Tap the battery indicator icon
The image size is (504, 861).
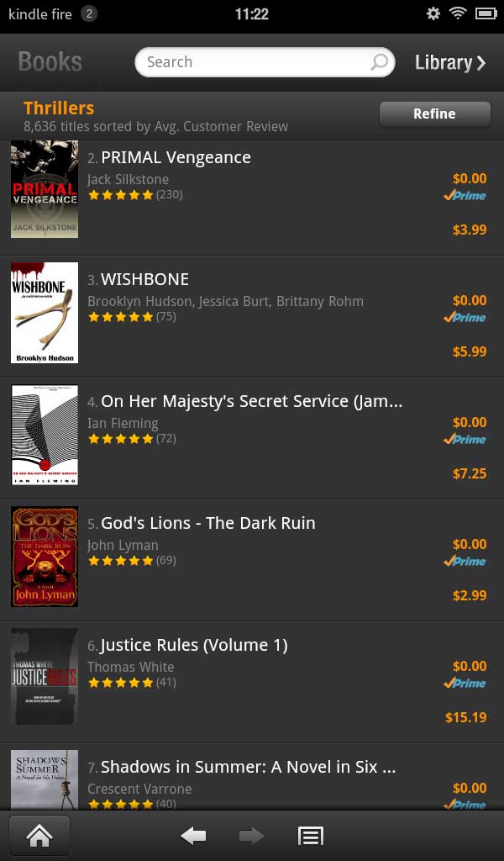(486, 13)
